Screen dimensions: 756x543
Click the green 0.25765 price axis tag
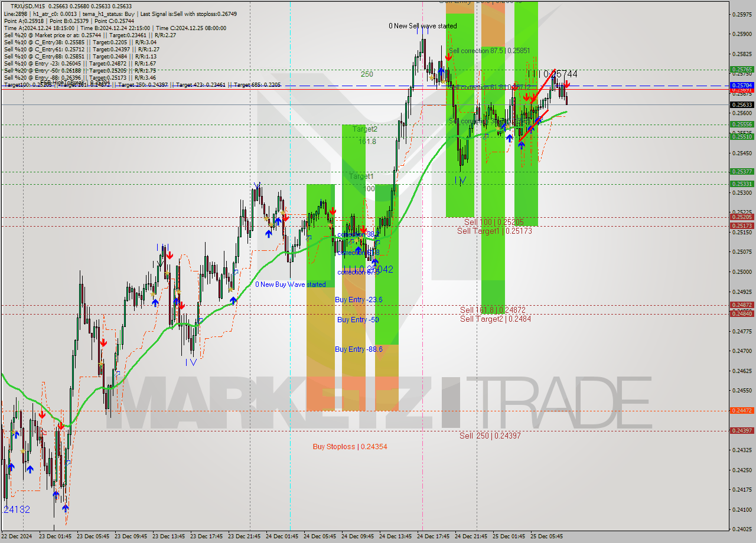tap(742, 70)
